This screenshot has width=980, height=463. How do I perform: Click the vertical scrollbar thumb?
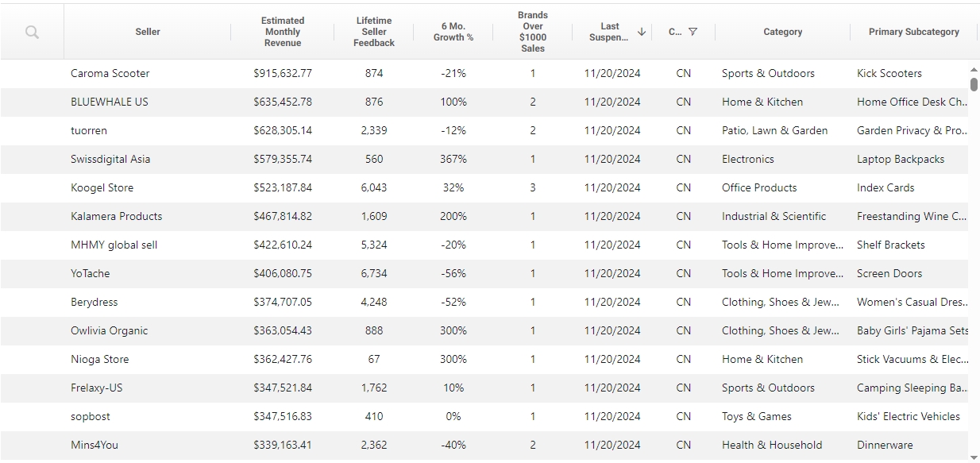(974, 84)
